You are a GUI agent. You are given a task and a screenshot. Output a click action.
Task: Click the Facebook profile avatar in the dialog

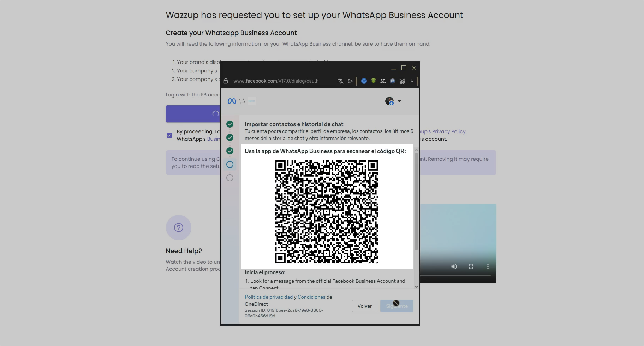[389, 101]
